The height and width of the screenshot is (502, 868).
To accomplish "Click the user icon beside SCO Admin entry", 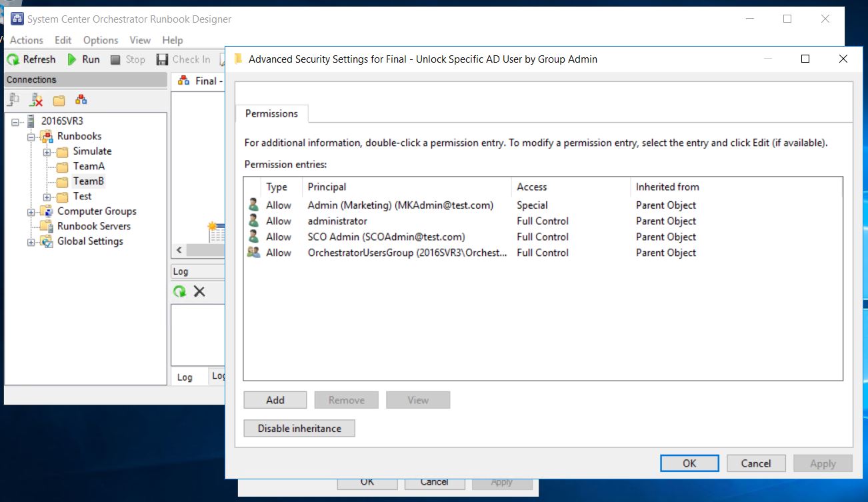I will pos(253,237).
